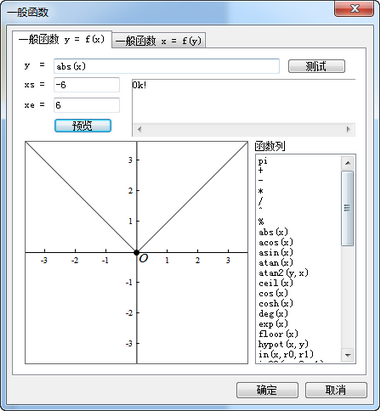380x411 pixels.
Task: Click the function list scroll-down arrow
Action: (x=348, y=355)
